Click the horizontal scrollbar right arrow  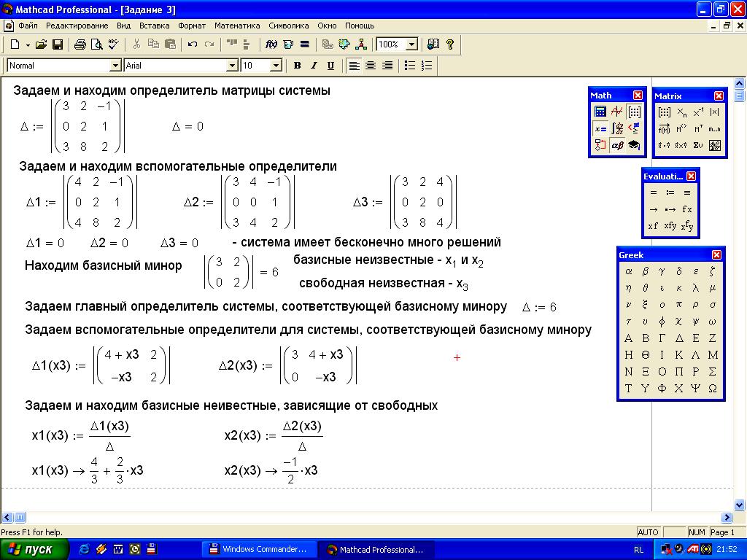tap(727, 517)
